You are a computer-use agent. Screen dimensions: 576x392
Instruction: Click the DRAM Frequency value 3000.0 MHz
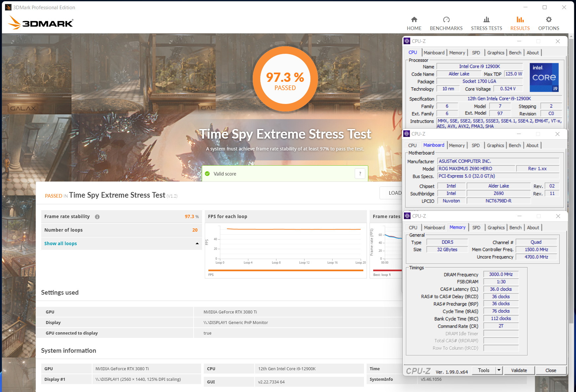click(x=501, y=274)
